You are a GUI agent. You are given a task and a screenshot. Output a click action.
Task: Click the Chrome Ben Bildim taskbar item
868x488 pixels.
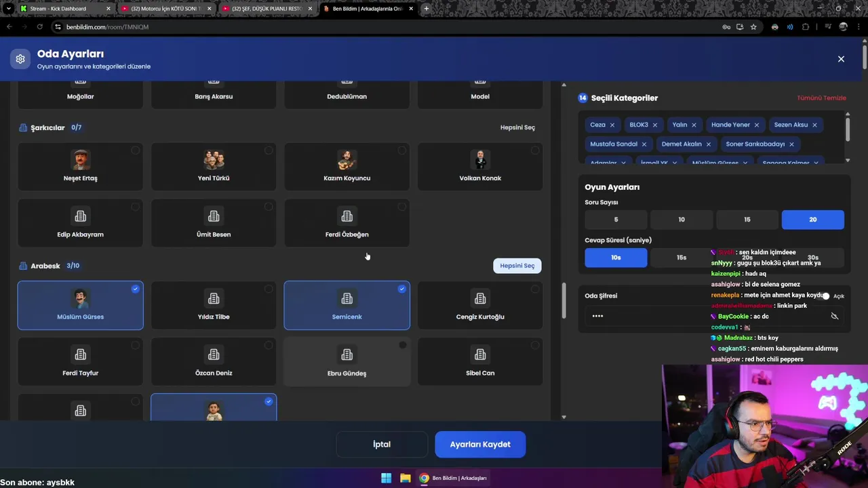[x=453, y=478]
